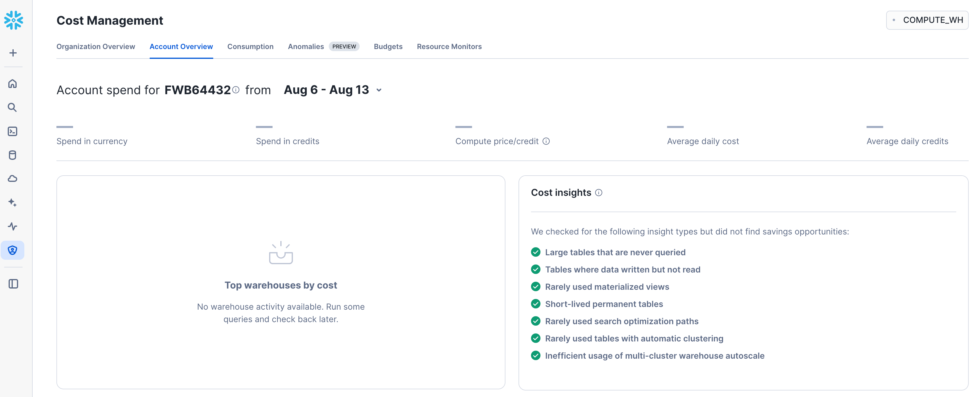Open Data Products cloud icon
Image resolution: width=980 pixels, height=397 pixels.
12,179
